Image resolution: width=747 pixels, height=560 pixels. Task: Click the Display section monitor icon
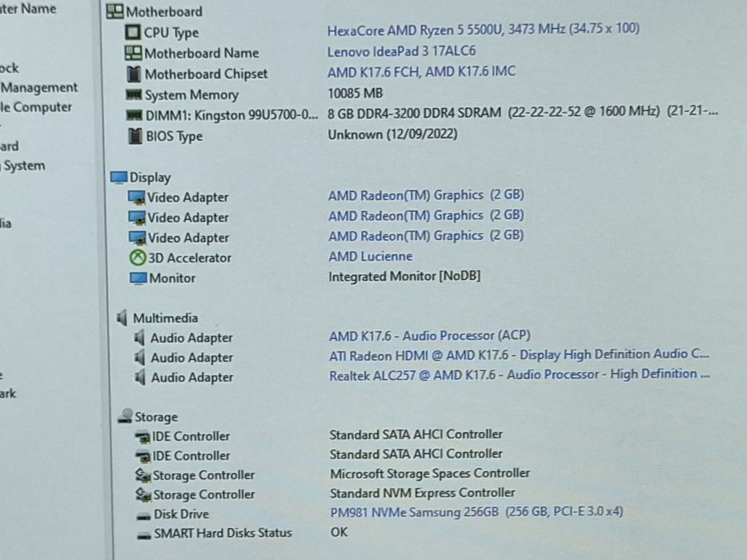118,178
